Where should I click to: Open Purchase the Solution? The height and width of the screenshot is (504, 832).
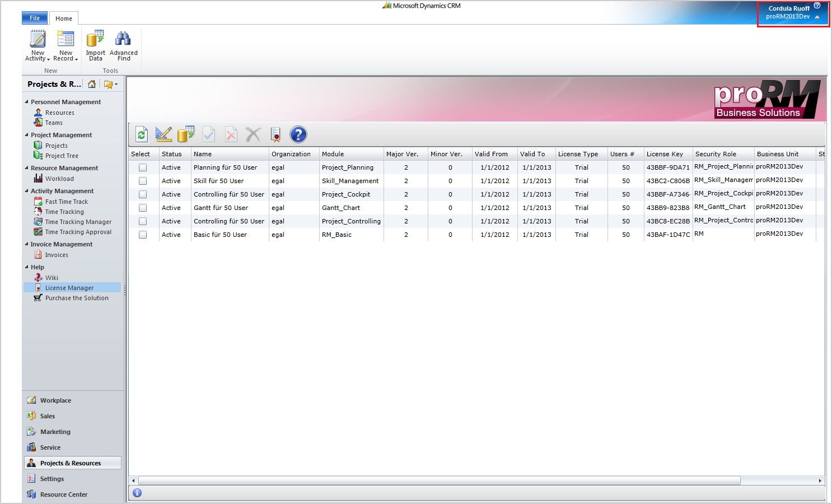coord(77,298)
